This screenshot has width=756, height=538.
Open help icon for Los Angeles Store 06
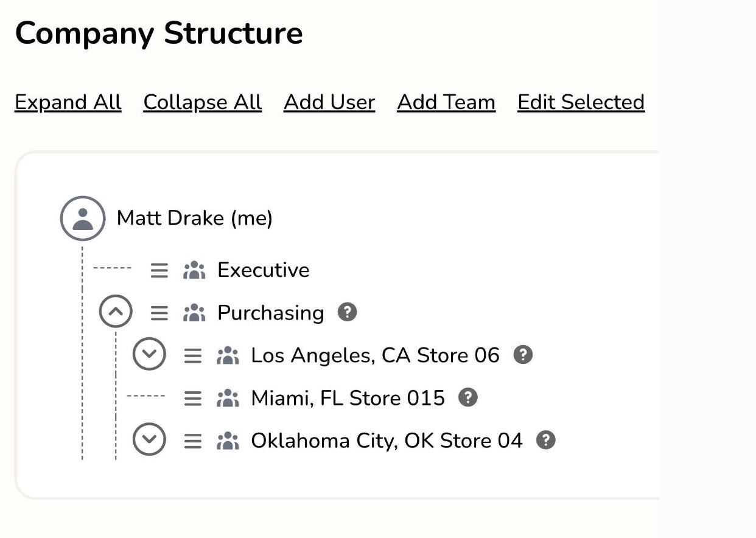pos(523,355)
